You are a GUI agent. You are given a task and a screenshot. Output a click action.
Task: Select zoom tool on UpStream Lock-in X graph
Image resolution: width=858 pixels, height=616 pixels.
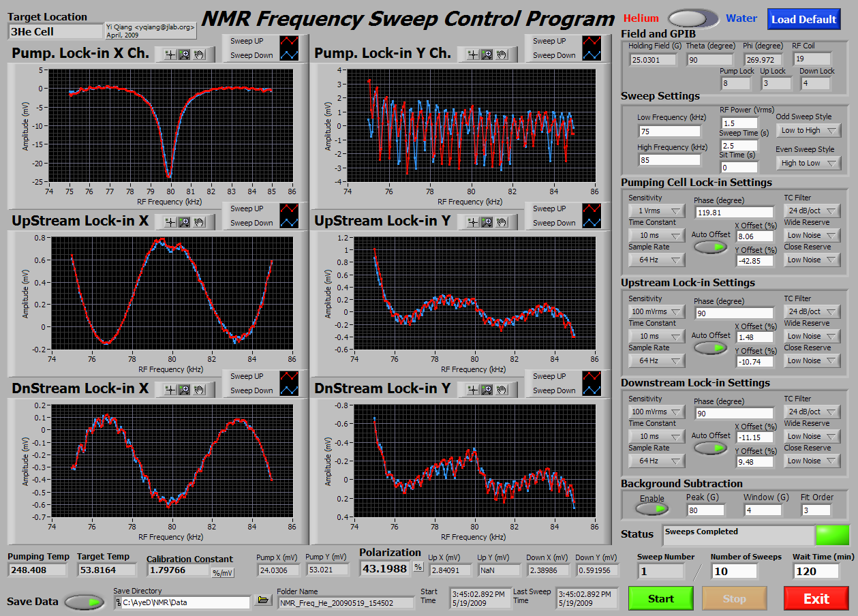click(x=184, y=222)
